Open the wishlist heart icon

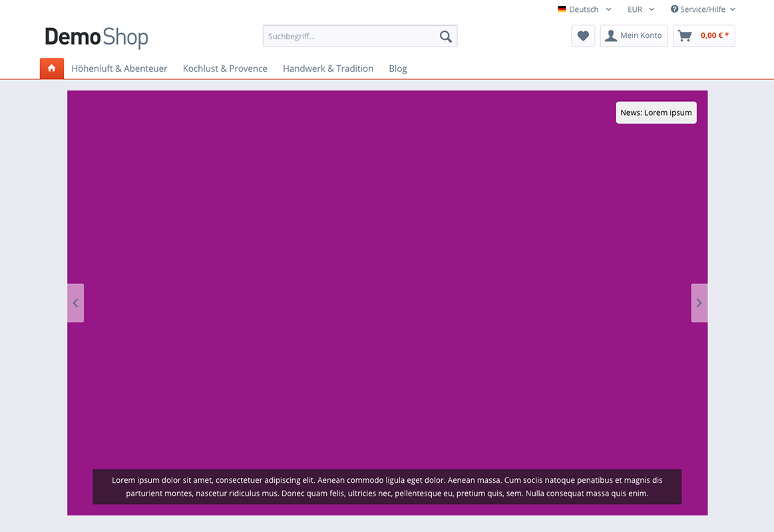click(x=583, y=36)
